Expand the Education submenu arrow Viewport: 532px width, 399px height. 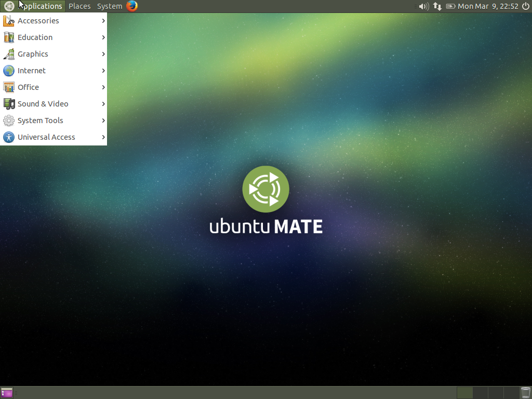point(103,37)
